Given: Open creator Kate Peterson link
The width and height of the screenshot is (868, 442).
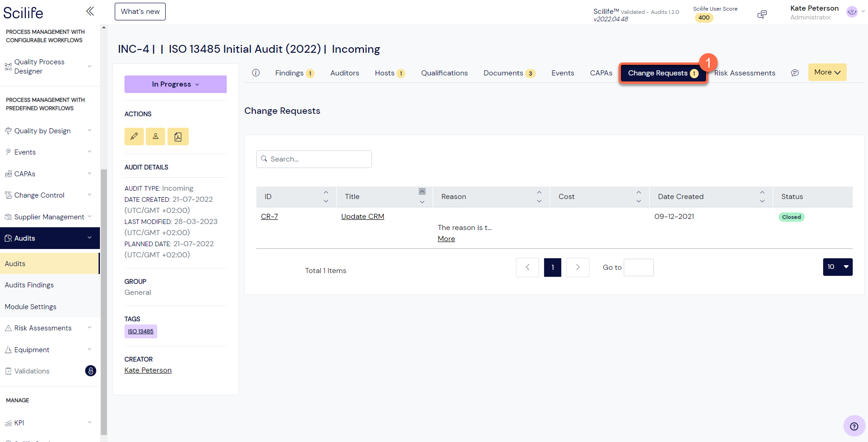Looking at the screenshot, I should [148, 370].
